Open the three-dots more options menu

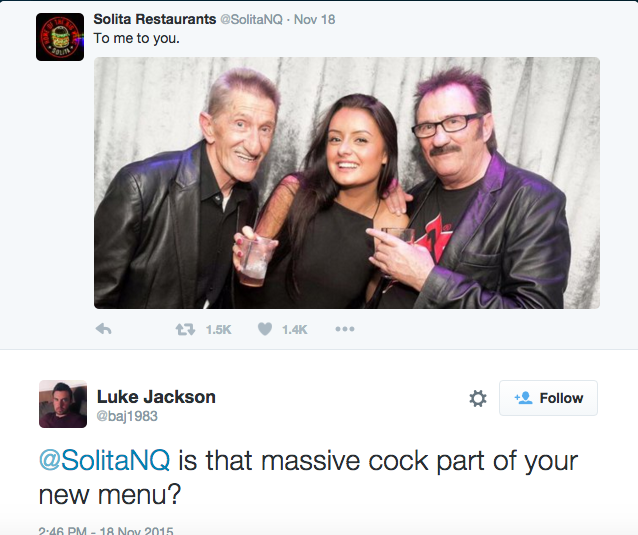click(345, 329)
